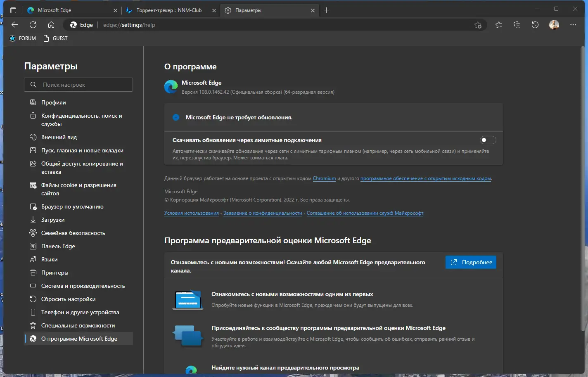The image size is (588, 377).
Task: Open a new tab
Action: 326,10
